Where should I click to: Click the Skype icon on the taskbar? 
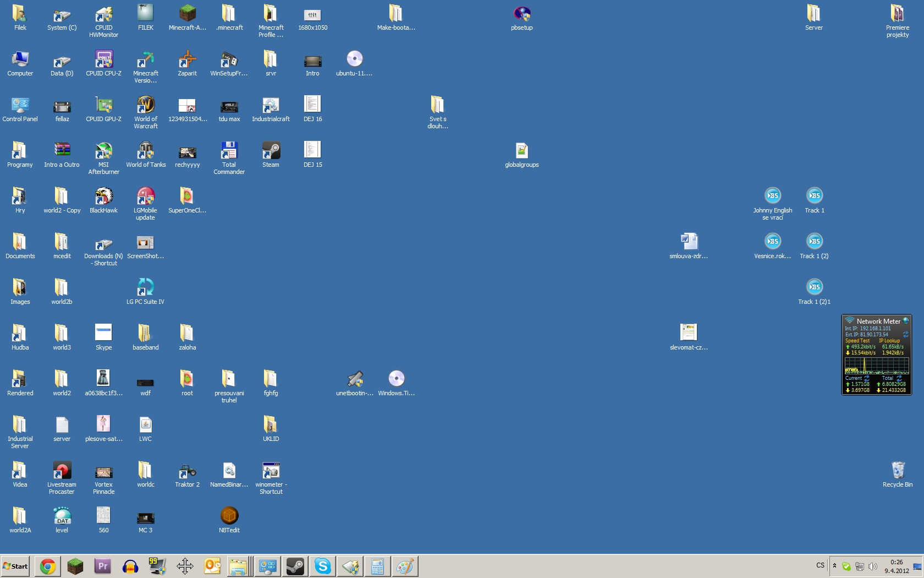[x=323, y=566]
